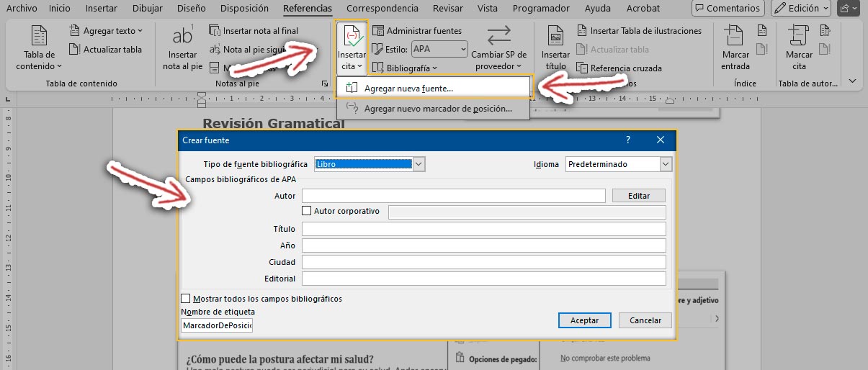Enable the Autor corporativo checkbox
The image size is (868, 370).
307,212
